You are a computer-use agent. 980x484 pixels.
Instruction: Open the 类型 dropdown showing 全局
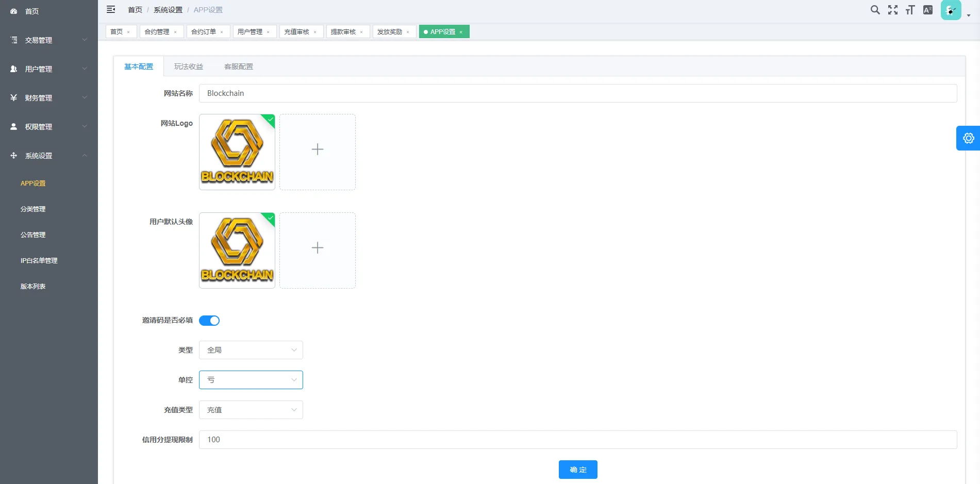(251, 349)
